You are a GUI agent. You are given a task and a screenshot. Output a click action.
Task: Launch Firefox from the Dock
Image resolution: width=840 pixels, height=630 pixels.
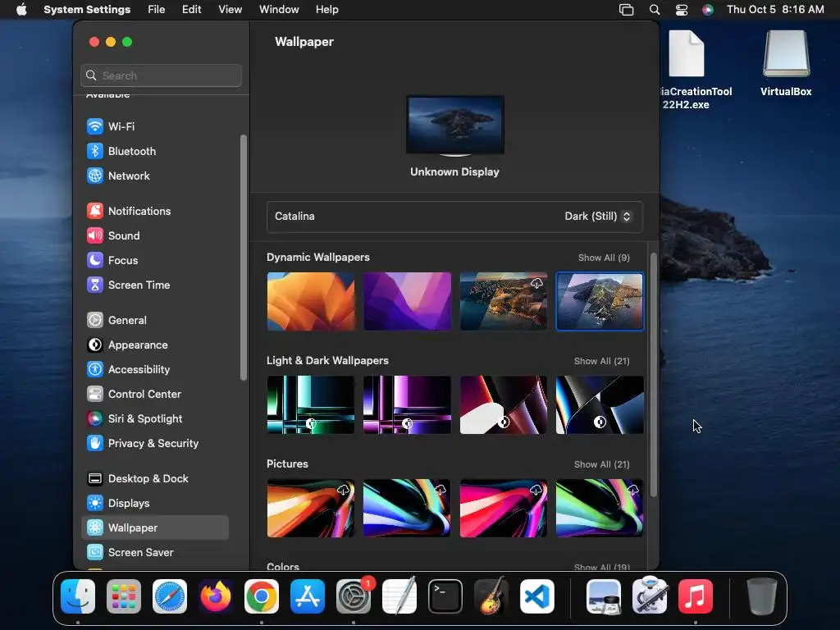[x=216, y=596]
